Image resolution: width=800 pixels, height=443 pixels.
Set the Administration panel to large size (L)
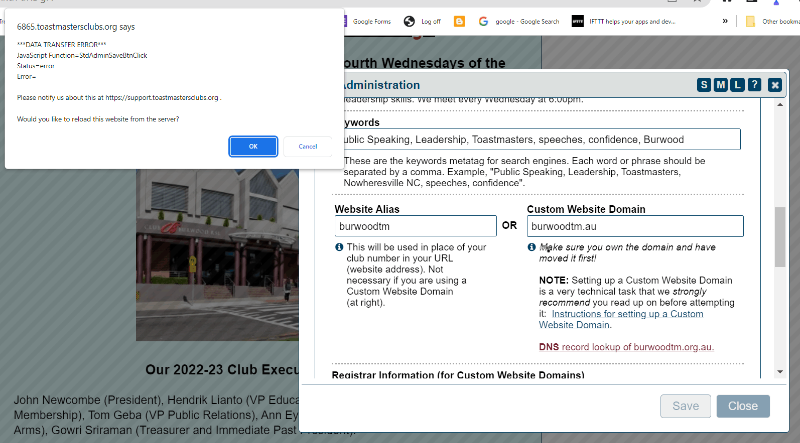pos(737,85)
